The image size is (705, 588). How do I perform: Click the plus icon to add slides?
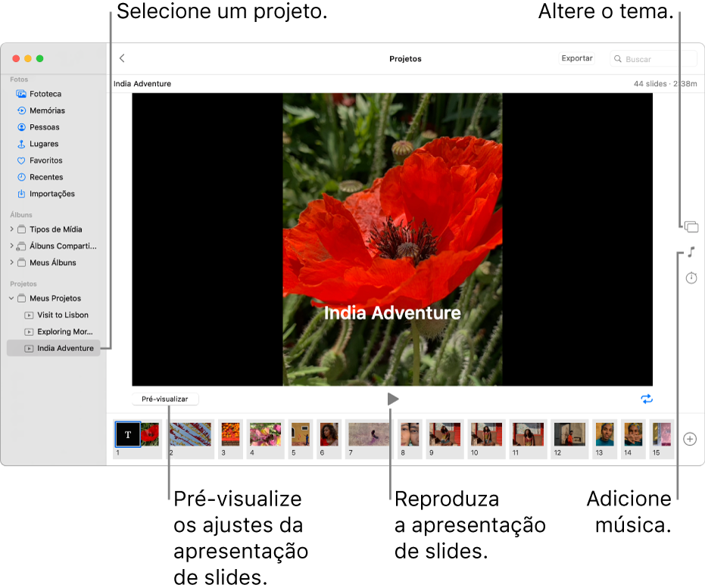[691, 437]
